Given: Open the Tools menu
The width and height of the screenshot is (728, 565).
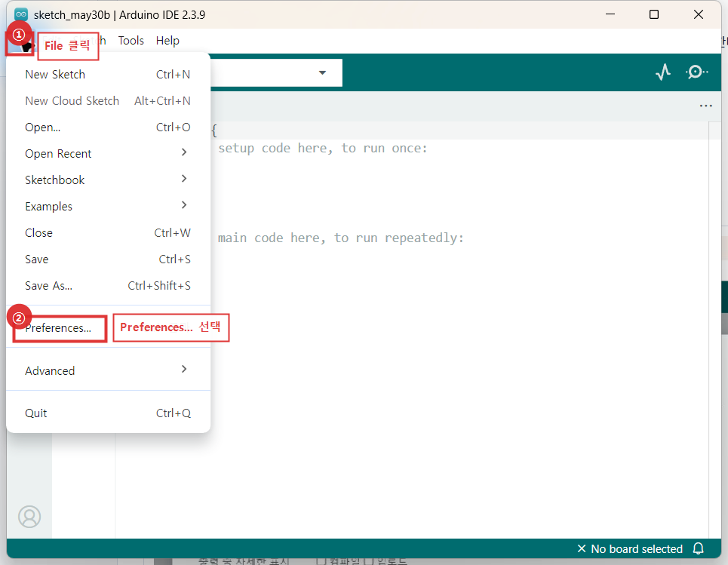Looking at the screenshot, I should [x=131, y=41].
